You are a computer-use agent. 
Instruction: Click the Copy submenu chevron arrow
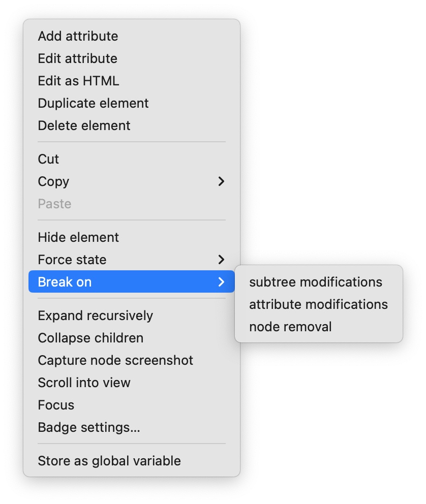(221, 181)
